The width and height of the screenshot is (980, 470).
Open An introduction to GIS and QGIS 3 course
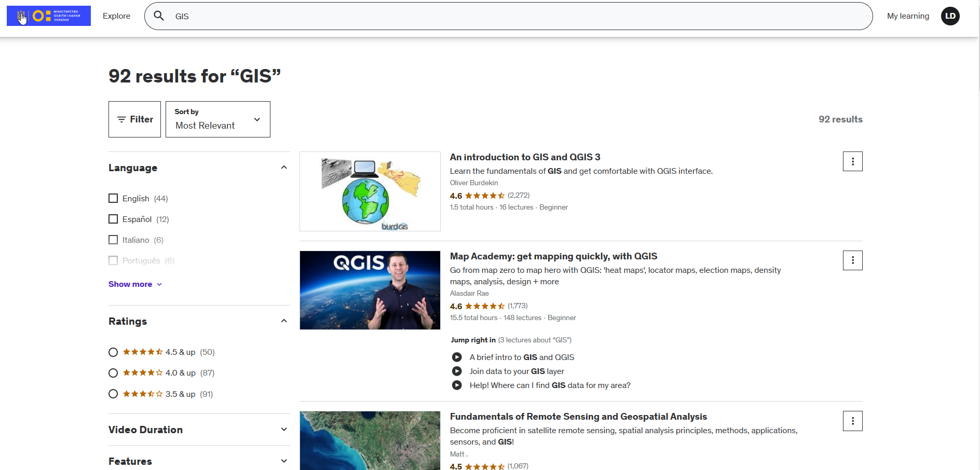coord(525,157)
